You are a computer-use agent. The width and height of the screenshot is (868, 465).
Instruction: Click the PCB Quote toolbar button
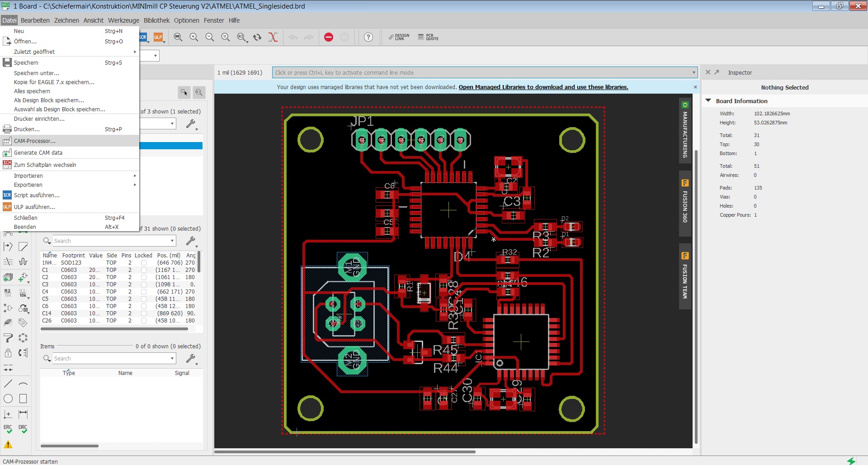[428, 38]
